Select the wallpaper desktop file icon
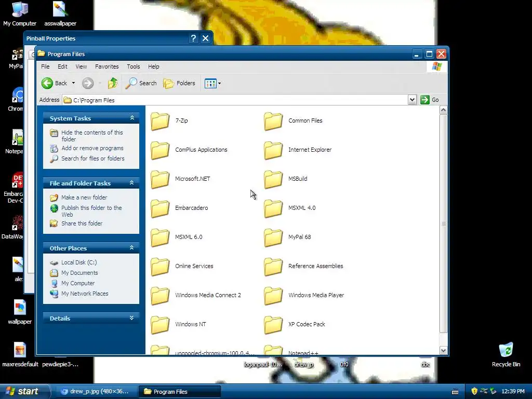The height and width of the screenshot is (399, 532). click(20, 312)
